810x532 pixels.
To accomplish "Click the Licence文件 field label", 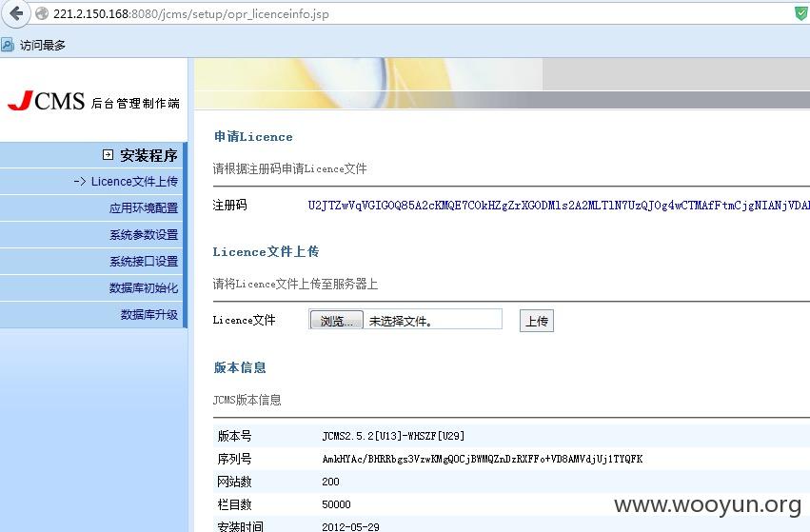I will (x=244, y=320).
